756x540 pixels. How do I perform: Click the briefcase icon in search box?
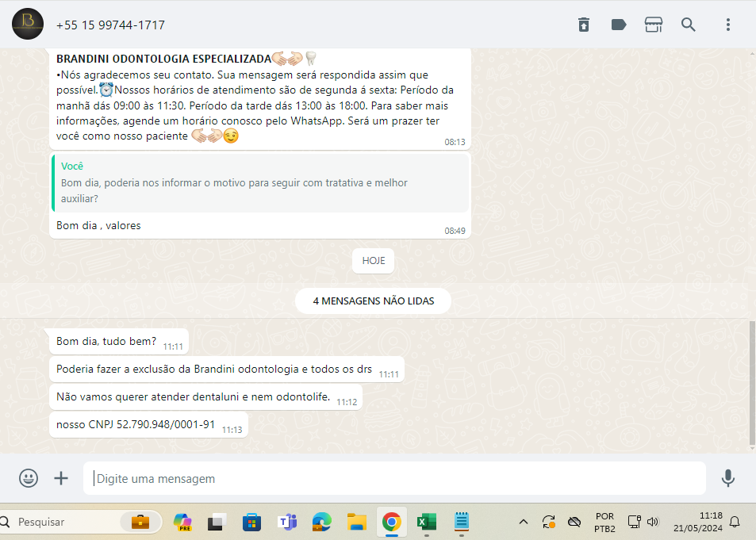(140, 522)
